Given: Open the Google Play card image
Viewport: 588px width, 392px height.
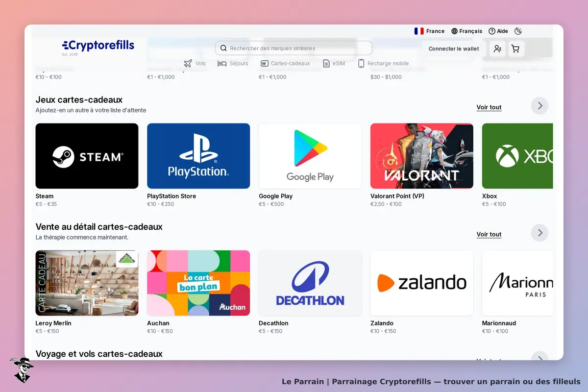Looking at the screenshot, I should (x=310, y=156).
